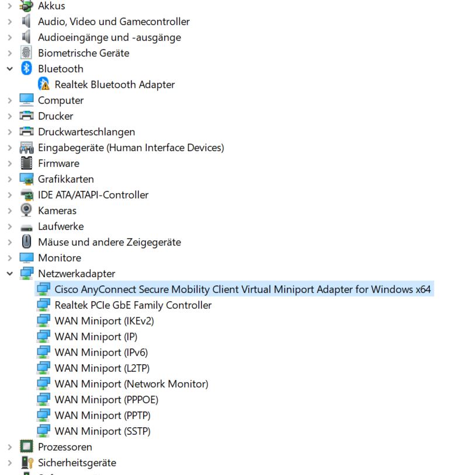This screenshot has width=476, height=475.
Task: Collapse the Bluetooth category
Action: 10,69
